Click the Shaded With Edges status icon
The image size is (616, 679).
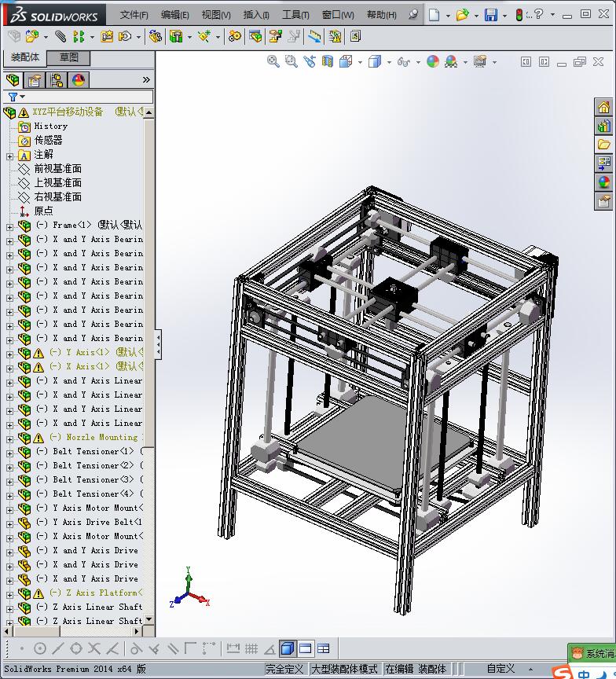(287, 648)
